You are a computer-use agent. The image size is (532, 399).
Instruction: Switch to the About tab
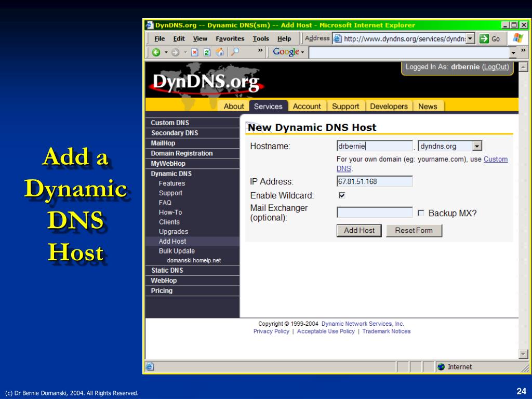[x=234, y=106]
